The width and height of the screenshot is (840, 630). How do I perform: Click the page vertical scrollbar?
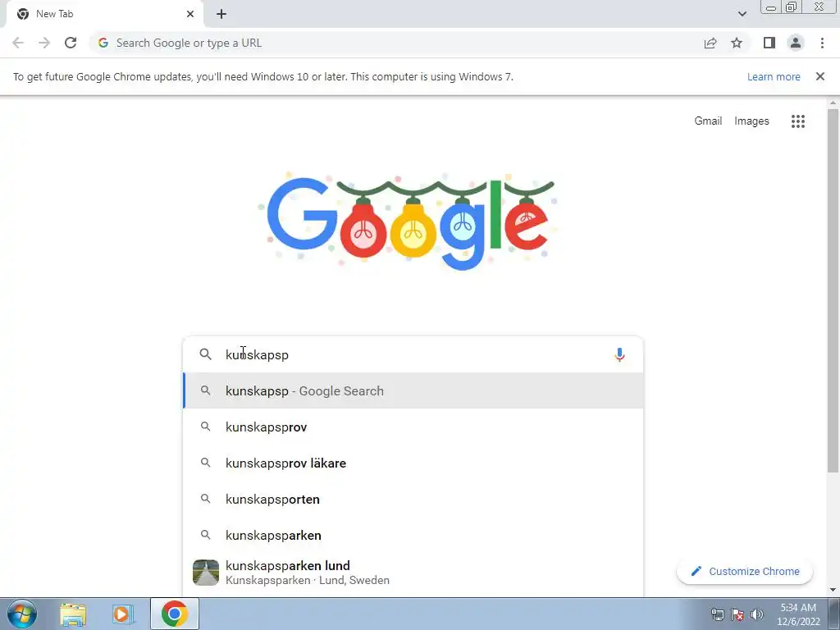[x=833, y=290]
